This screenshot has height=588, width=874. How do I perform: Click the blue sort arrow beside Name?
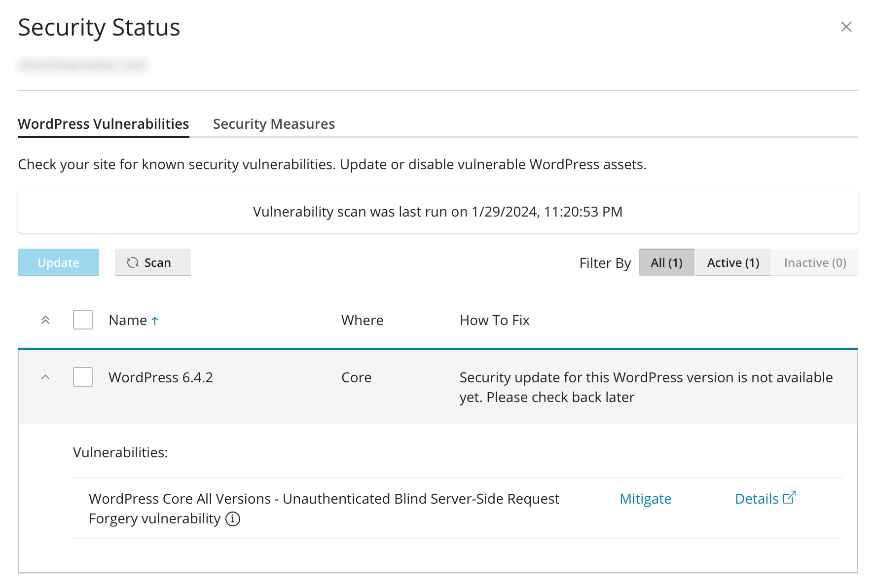click(x=155, y=321)
